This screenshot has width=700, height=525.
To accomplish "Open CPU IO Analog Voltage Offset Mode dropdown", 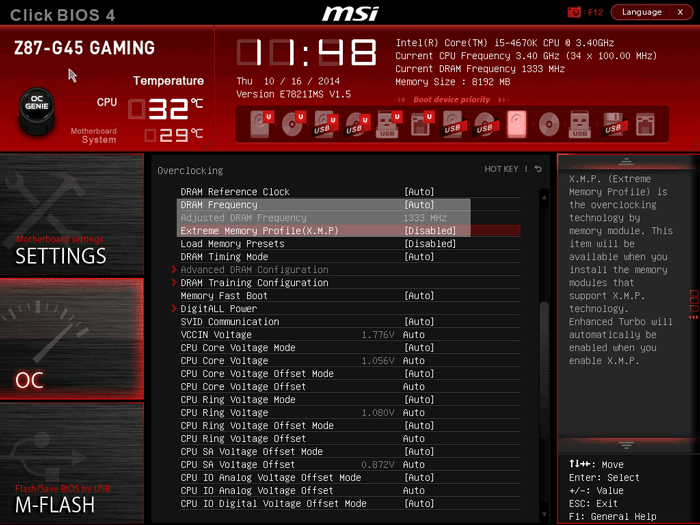I will (419, 477).
